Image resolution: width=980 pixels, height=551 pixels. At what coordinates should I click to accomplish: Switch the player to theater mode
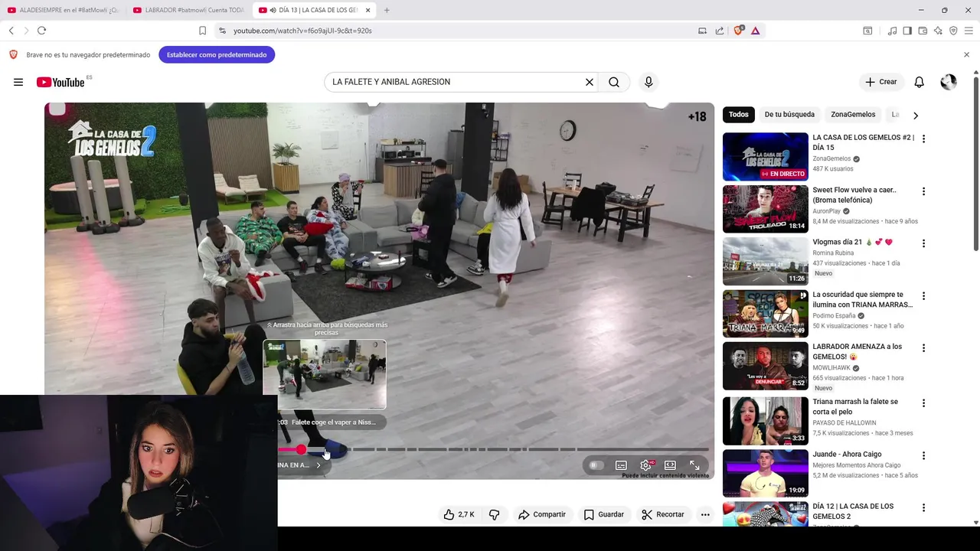670,465
